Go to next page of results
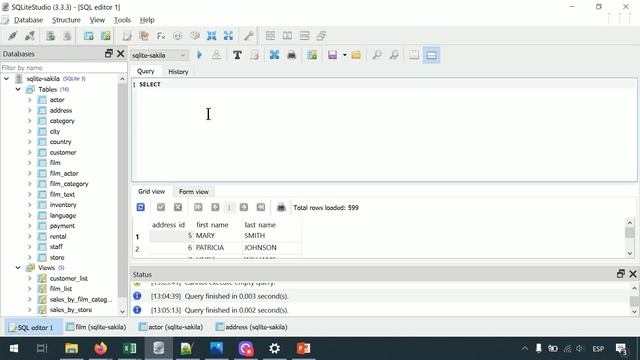This screenshot has width=640, height=360. tap(244, 207)
